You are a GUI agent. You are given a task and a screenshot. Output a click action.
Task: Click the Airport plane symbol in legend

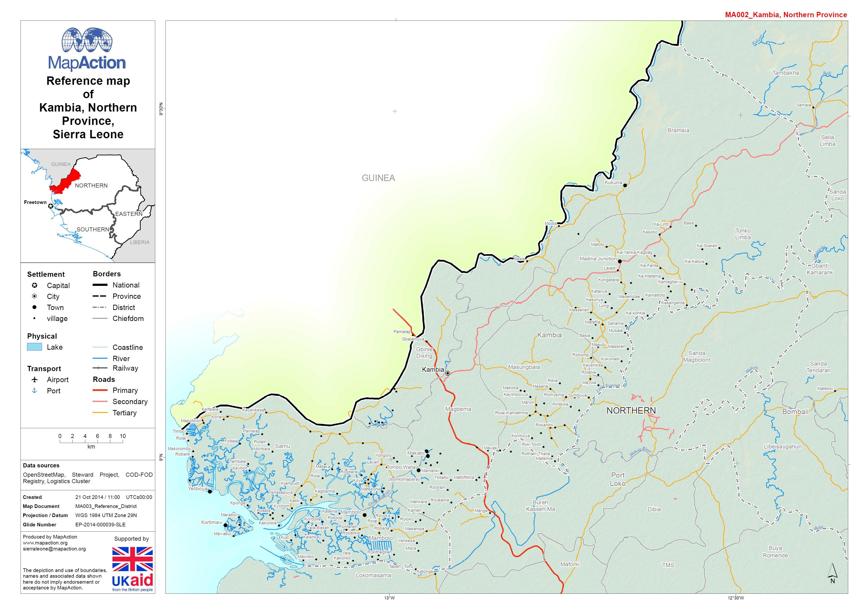pos(34,379)
